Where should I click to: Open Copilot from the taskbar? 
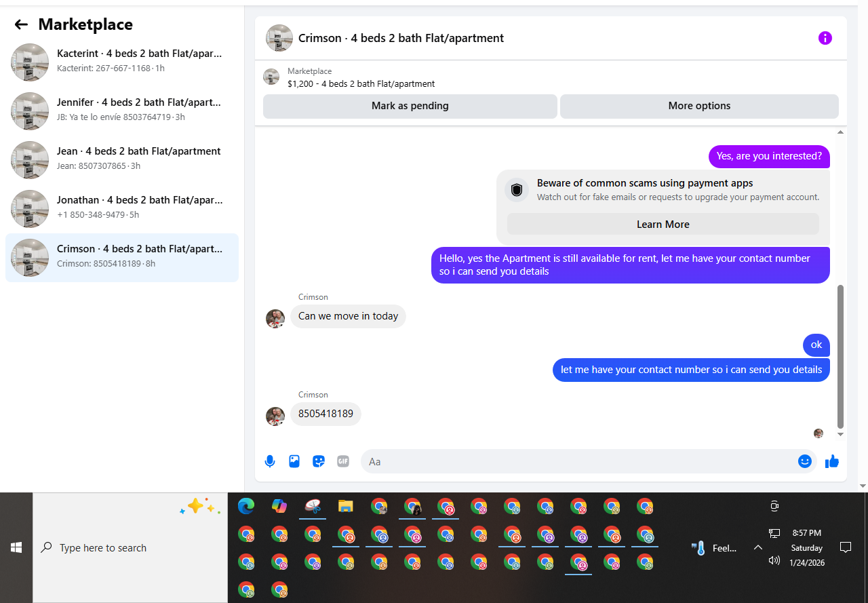tap(279, 506)
